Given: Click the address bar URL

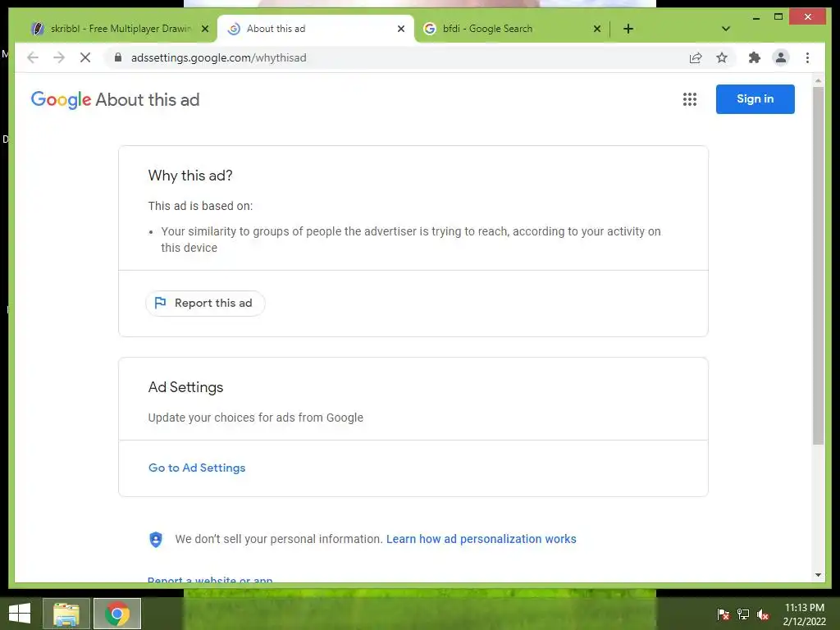Looking at the screenshot, I should (218, 57).
